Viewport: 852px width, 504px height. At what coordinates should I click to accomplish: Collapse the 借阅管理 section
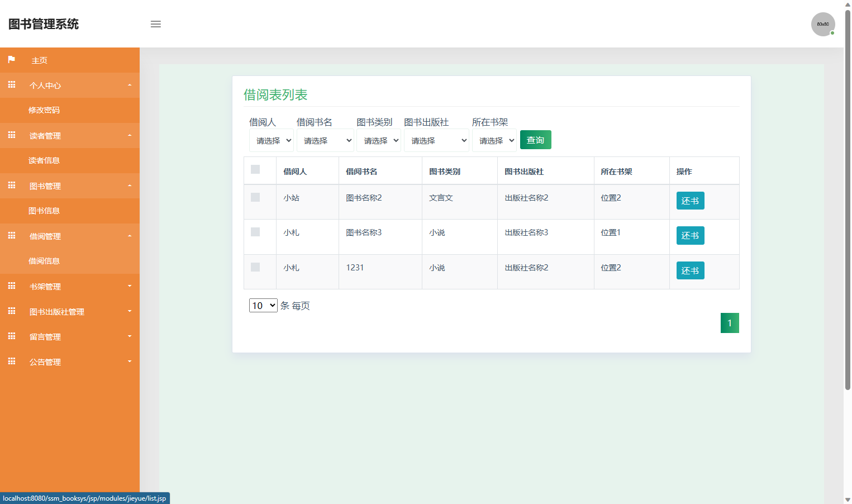pos(130,236)
